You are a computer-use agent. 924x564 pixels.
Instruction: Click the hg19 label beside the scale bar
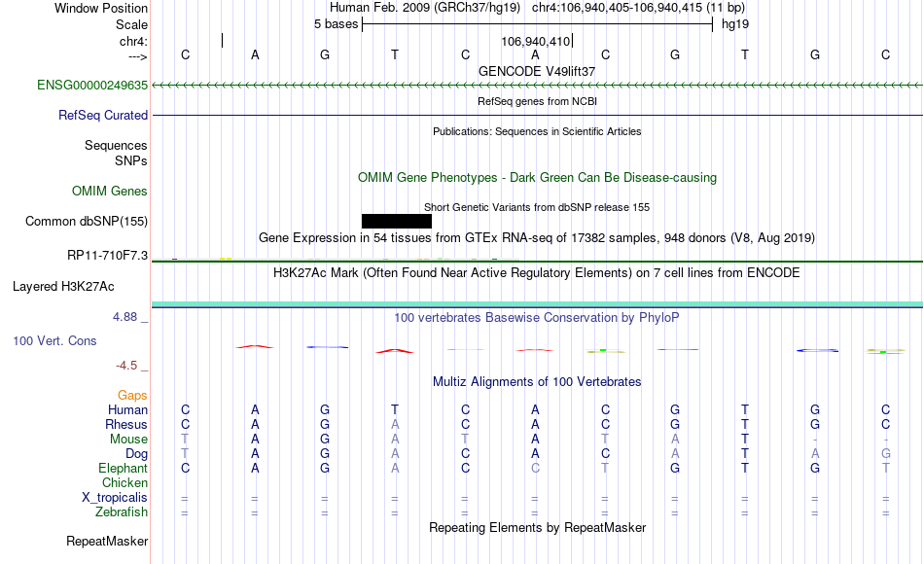pyautogui.click(x=735, y=24)
